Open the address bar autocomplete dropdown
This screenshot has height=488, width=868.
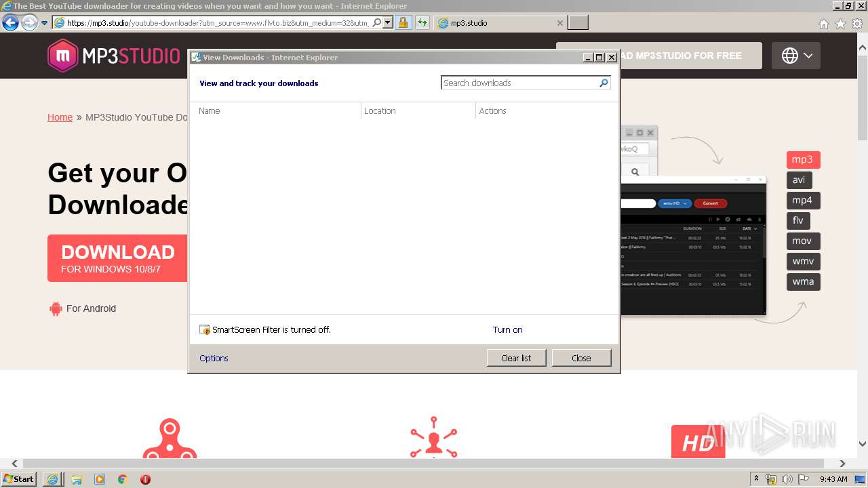pos(388,23)
